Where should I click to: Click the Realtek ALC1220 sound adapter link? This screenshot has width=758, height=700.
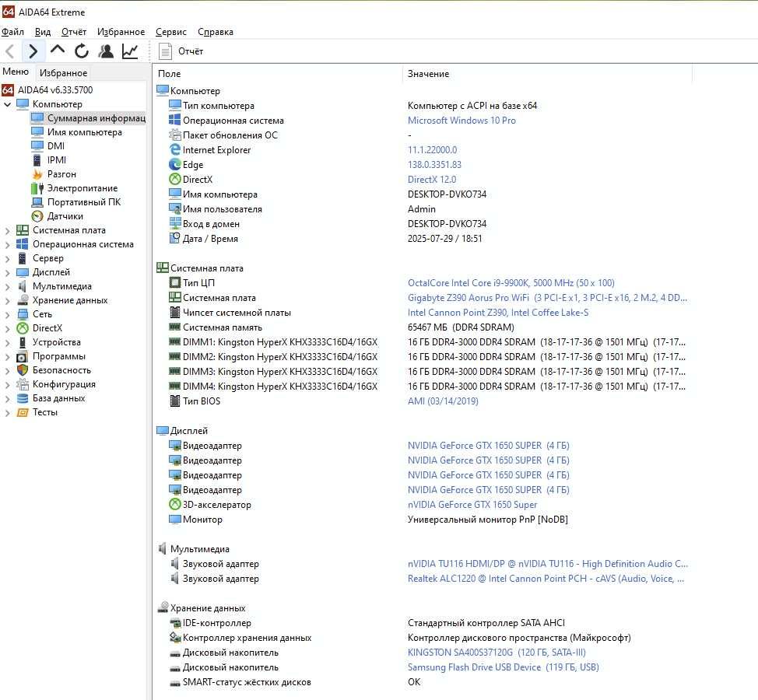click(x=546, y=579)
